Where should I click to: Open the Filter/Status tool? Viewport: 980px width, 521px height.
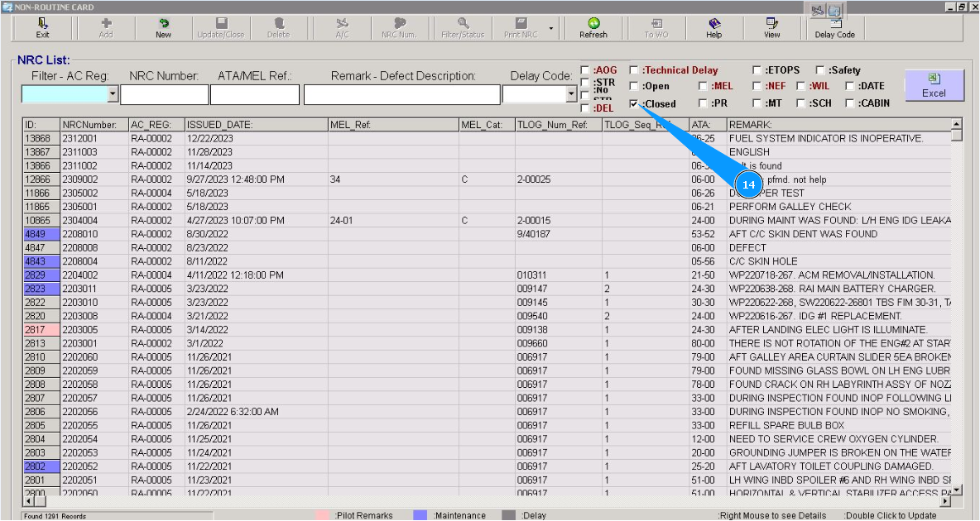(x=463, y=28)
